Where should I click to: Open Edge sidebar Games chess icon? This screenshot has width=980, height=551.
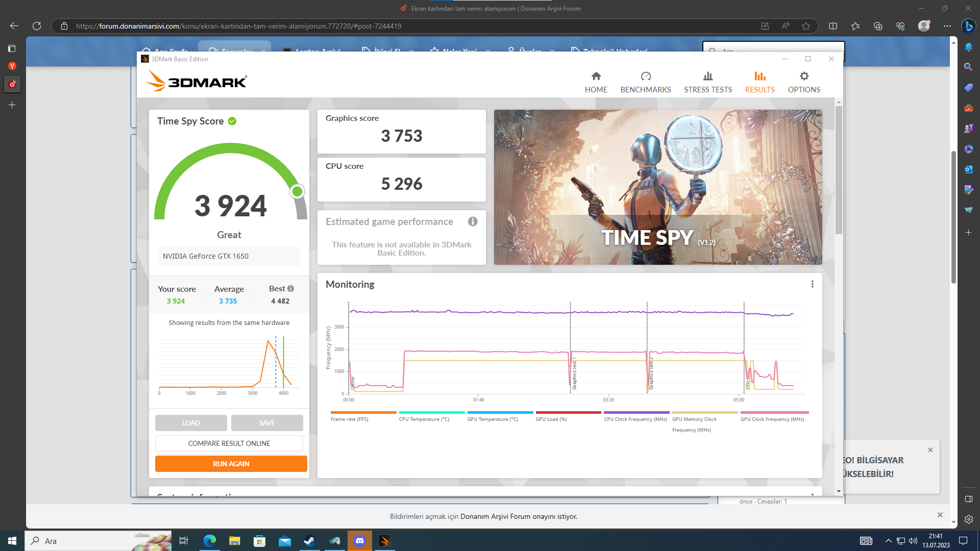click(x=968, y=129)
